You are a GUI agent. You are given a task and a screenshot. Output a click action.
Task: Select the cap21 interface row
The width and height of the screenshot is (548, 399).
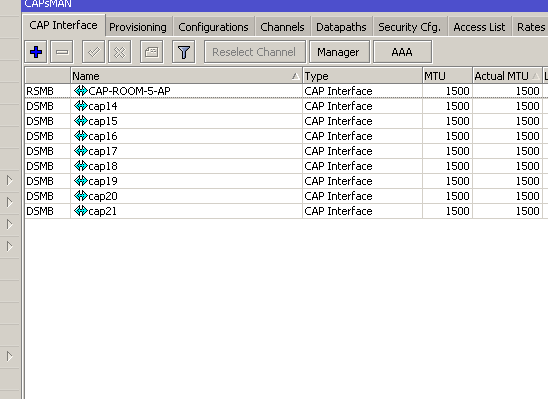click(x=284, y=211)
